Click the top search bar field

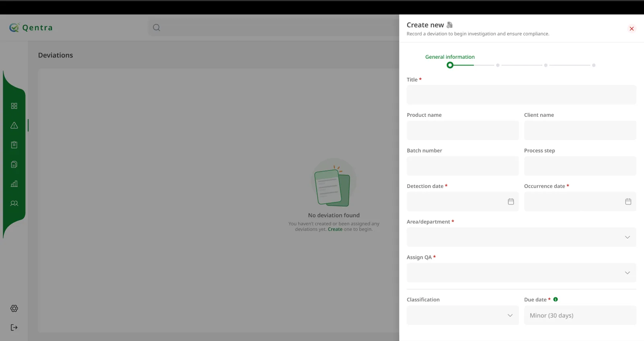[x=274, y=27]
